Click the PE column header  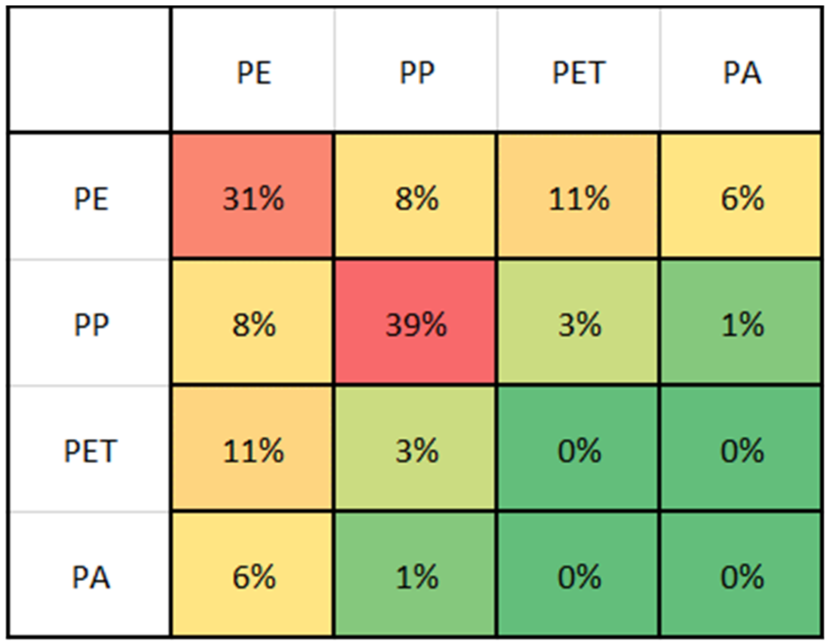253,72
